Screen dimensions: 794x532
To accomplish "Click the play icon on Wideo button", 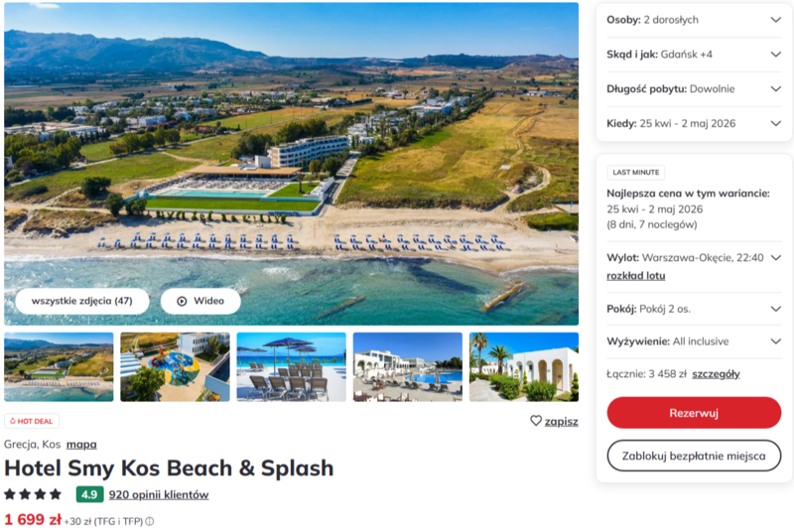I will pos(182,301).
